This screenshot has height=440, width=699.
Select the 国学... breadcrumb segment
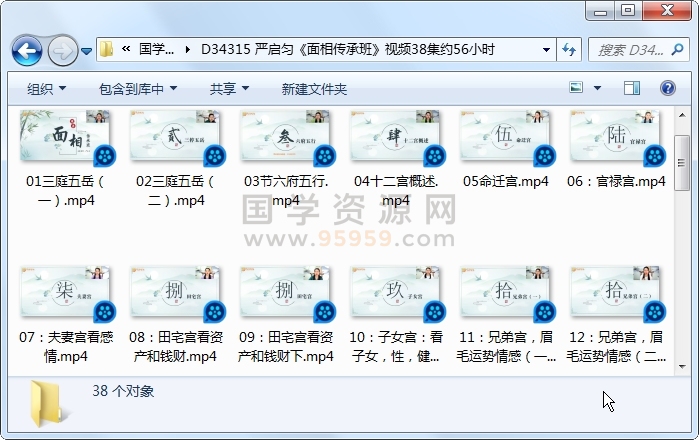pyautogui.click(x=156, y=49)
